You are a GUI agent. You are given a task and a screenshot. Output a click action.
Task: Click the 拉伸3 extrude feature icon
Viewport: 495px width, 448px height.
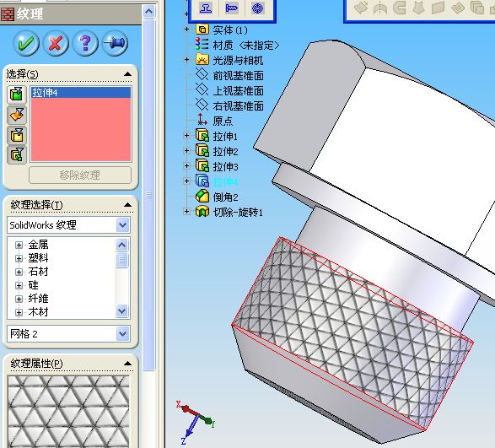(x=202, y=166)
